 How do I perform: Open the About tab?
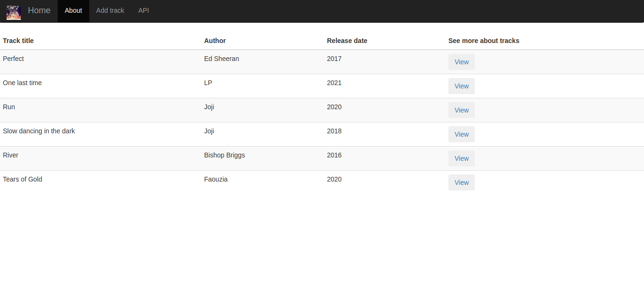73,10
